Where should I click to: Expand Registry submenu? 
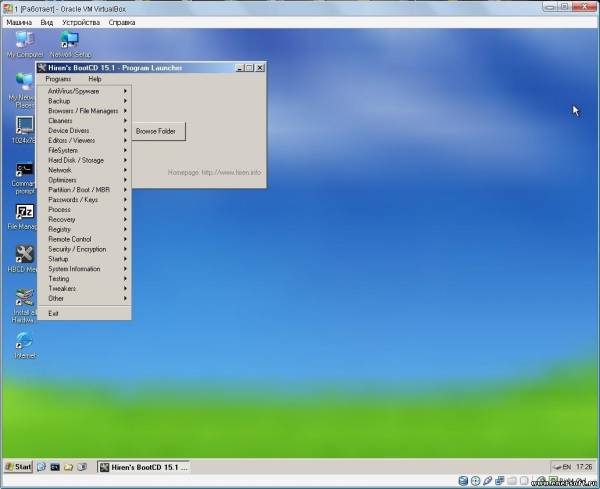point(84,230)
